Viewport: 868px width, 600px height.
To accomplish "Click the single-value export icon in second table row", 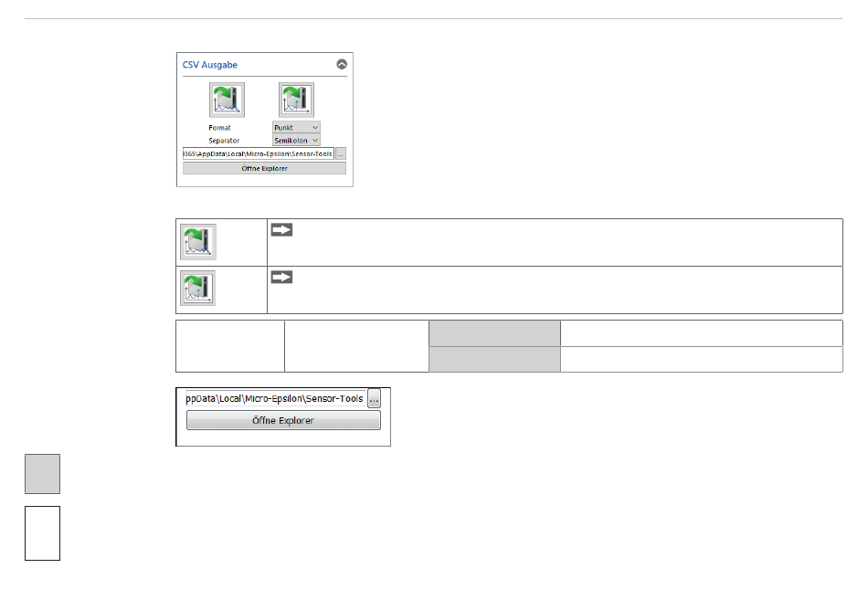I will (197, 289).
